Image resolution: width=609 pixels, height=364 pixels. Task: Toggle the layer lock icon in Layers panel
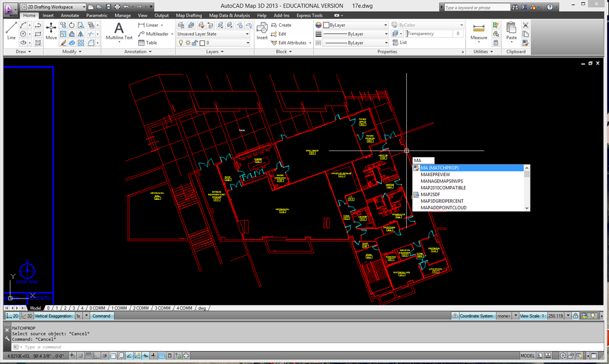194,43
